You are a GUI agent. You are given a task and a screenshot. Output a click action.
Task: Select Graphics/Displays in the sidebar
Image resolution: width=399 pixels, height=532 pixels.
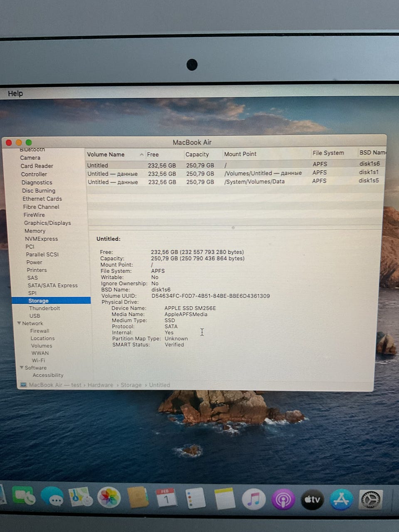(x=47, y=223)
